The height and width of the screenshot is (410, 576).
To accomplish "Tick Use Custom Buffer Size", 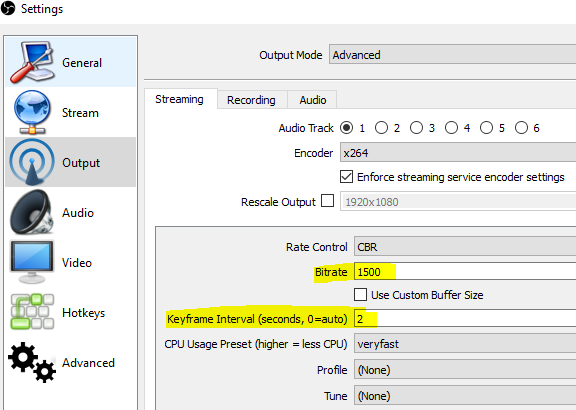I will [360, 295].
